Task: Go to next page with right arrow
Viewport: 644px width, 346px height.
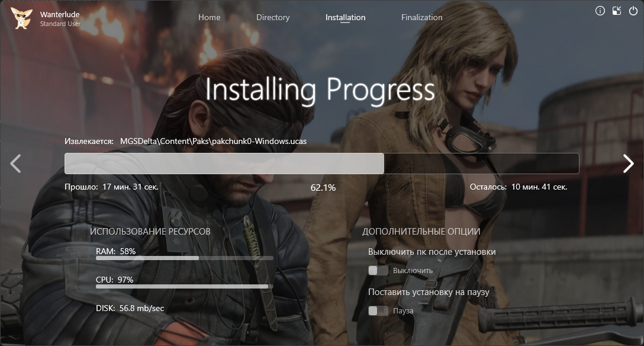Action: [x=629, y=164]
